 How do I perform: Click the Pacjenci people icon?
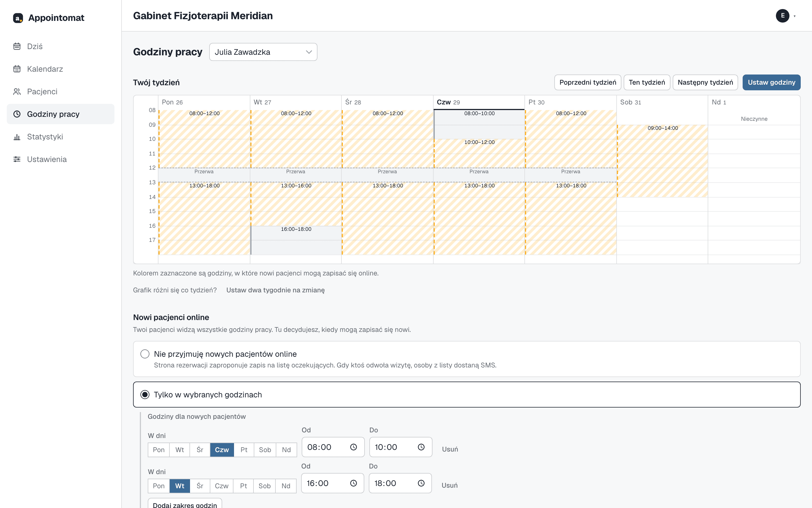point(17,91)
